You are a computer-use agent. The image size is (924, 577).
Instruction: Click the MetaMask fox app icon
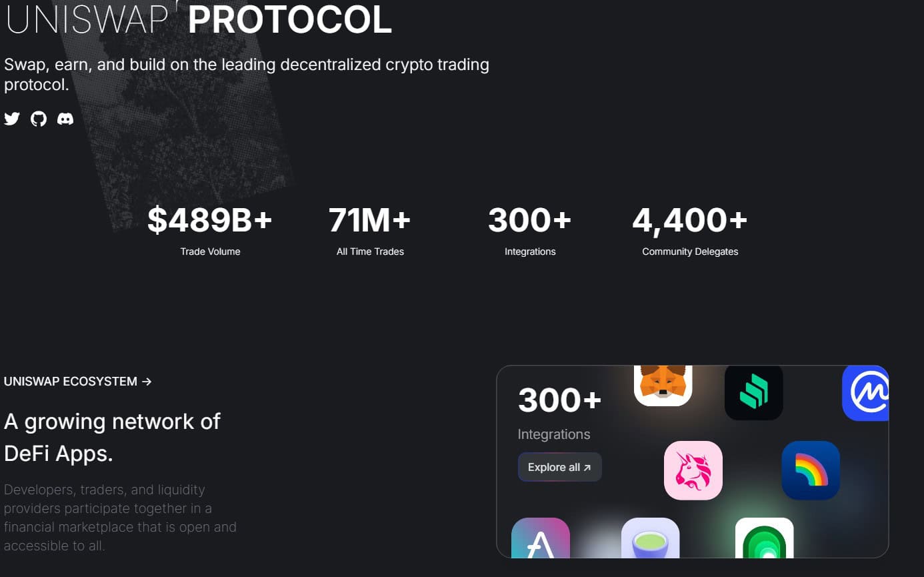pyautogui.click(x=663, y=385)
